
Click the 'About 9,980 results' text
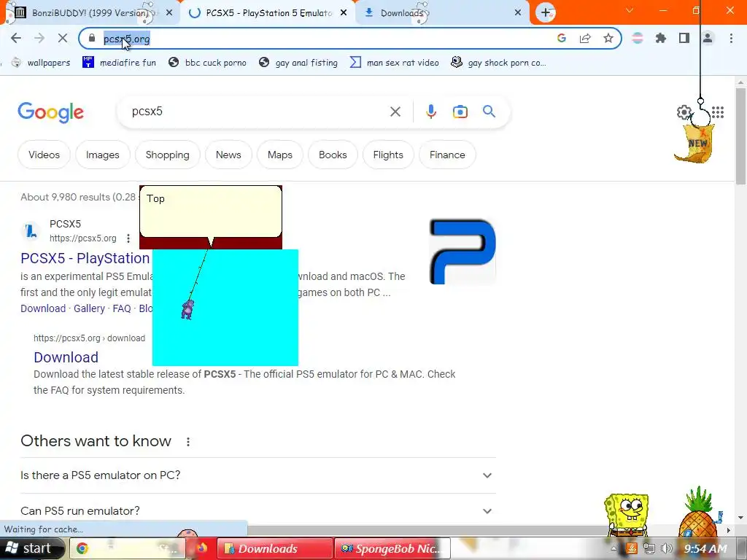tap(78, 197)
